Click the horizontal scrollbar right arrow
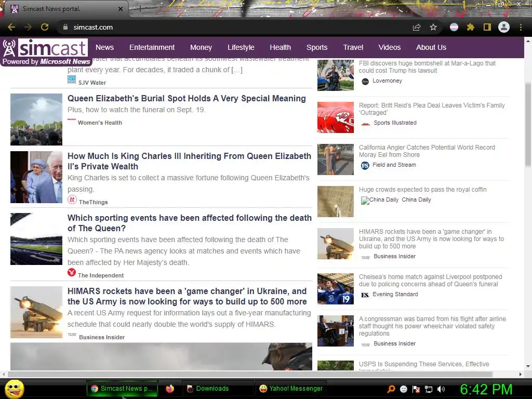The width and height of the screenshot is (532, 399). (x=521, y=374)
